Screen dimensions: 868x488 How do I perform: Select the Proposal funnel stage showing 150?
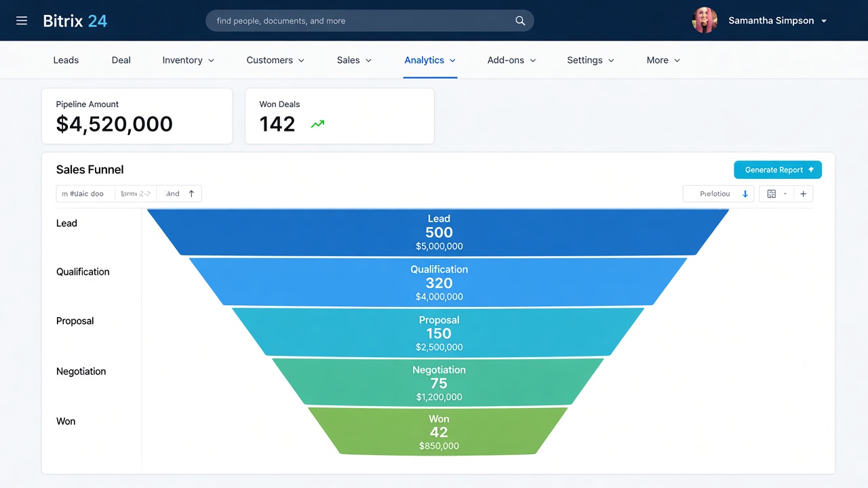click(x=438, y=332)
